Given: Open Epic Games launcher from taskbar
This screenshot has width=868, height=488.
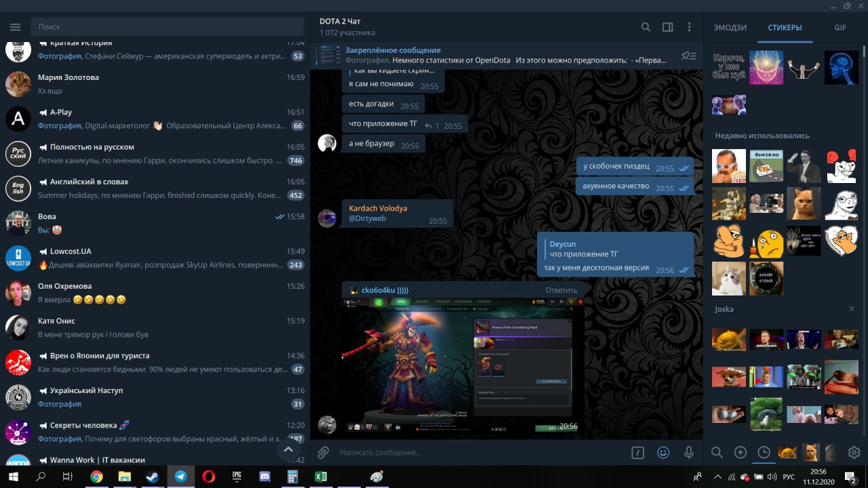Looking at the screenshot, I should (x=237, y=476).
